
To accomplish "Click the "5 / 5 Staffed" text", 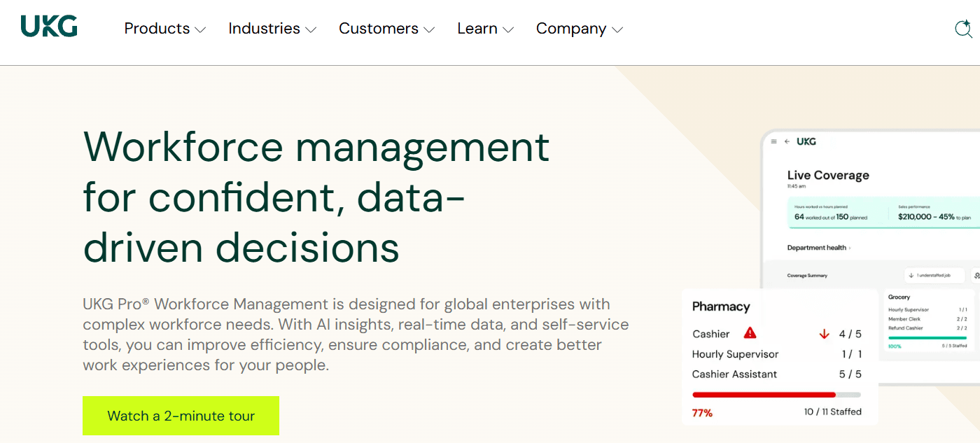I will pos(954,346).
